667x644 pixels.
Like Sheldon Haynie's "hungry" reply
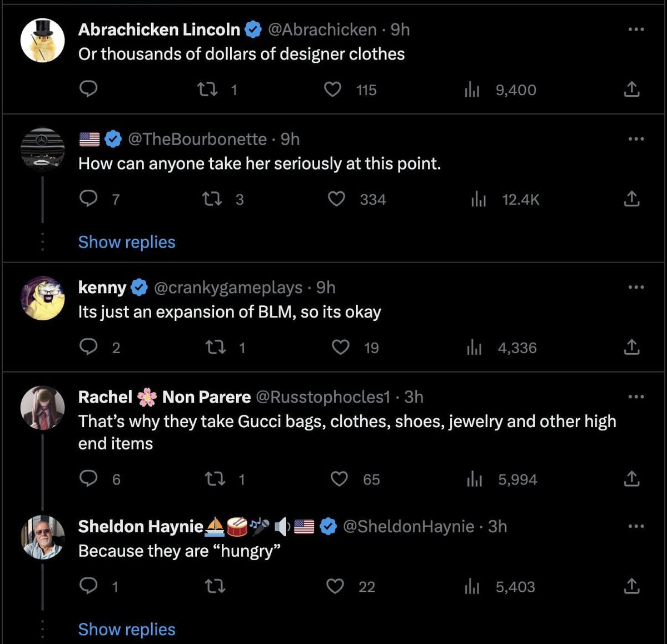point(336,586)
